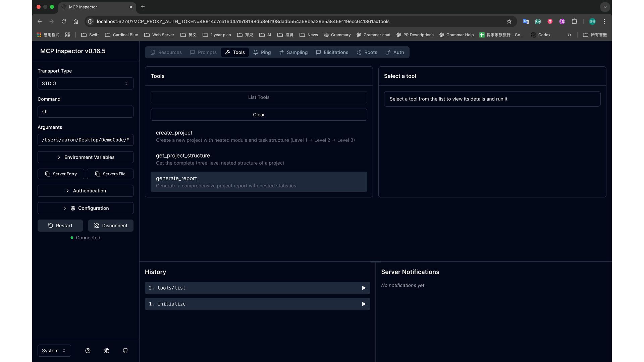644x362 pixels.
Task: Open the Swift bookmarks folder
Action: (90, 35)
